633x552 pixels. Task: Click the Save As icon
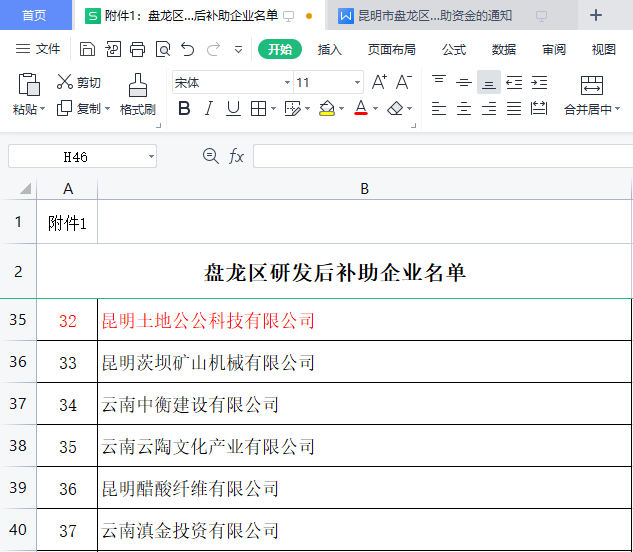click(113, 49)
